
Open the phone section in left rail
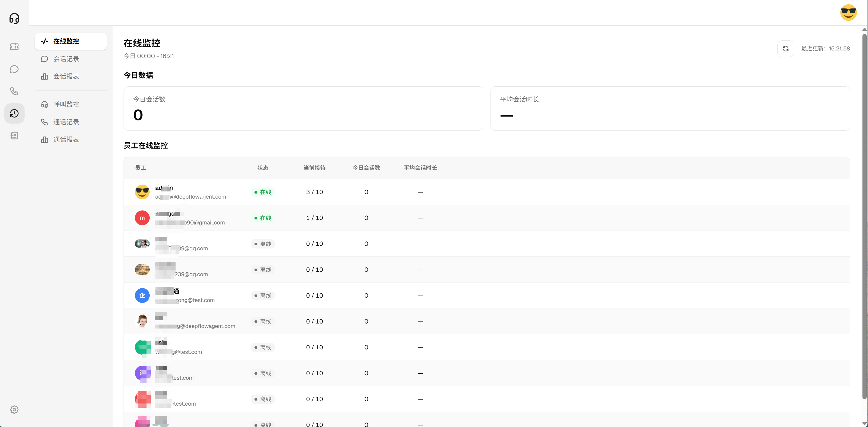(14, 91)
